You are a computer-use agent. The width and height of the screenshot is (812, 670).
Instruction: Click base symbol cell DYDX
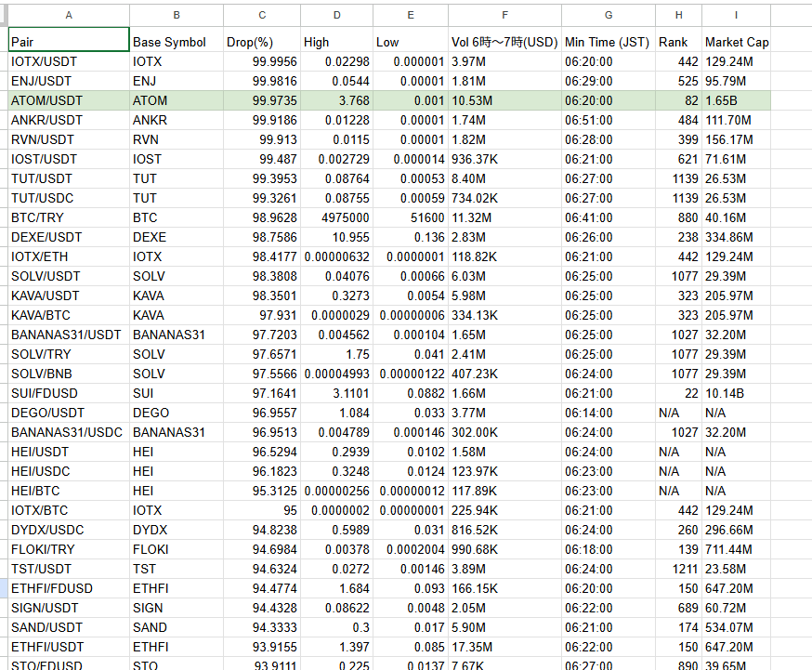coord(177,531)
